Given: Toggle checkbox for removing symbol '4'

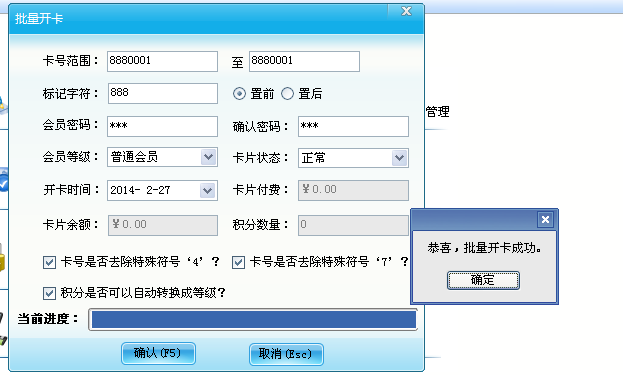Looking at the screenshot, I should click(49, 262).
